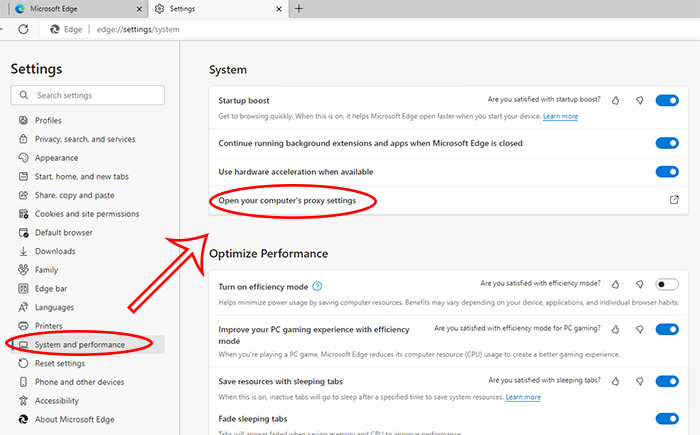Image resolution: width=700 pixels, height=435 pixels.
Task: Click the Reset settings icon
Action: point(23,363)
